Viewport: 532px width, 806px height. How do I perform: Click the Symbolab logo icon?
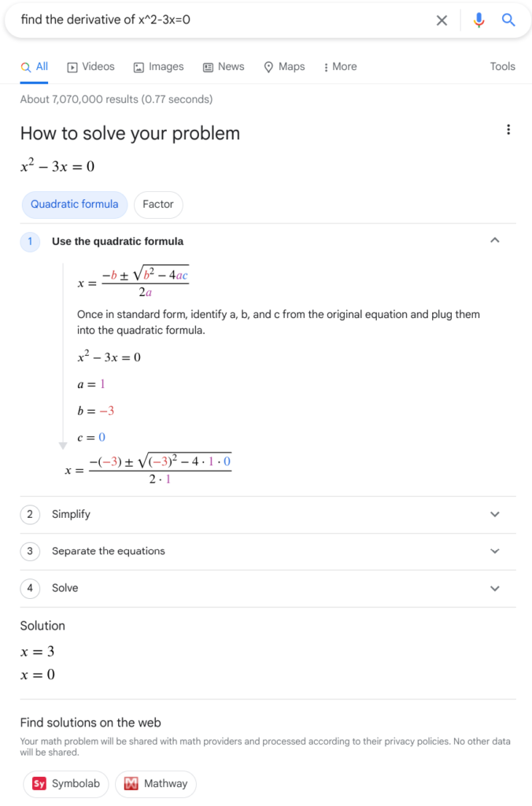[39, 783]
